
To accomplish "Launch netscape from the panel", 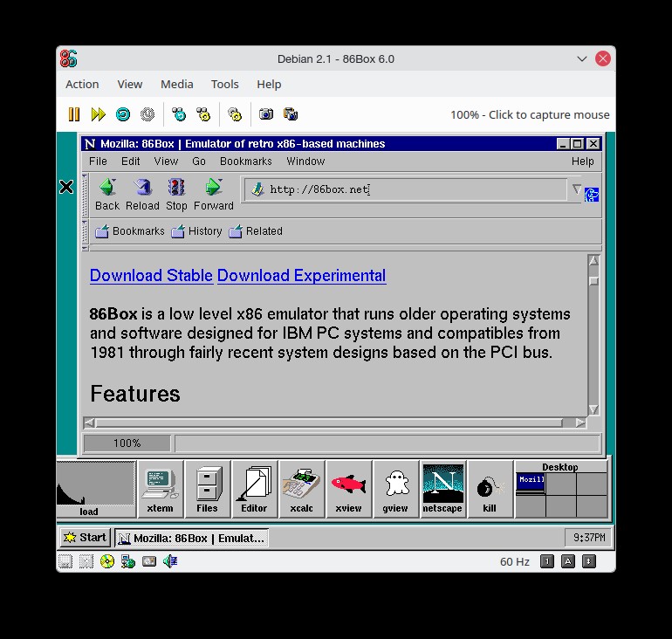I will click(x=442, y=489).
